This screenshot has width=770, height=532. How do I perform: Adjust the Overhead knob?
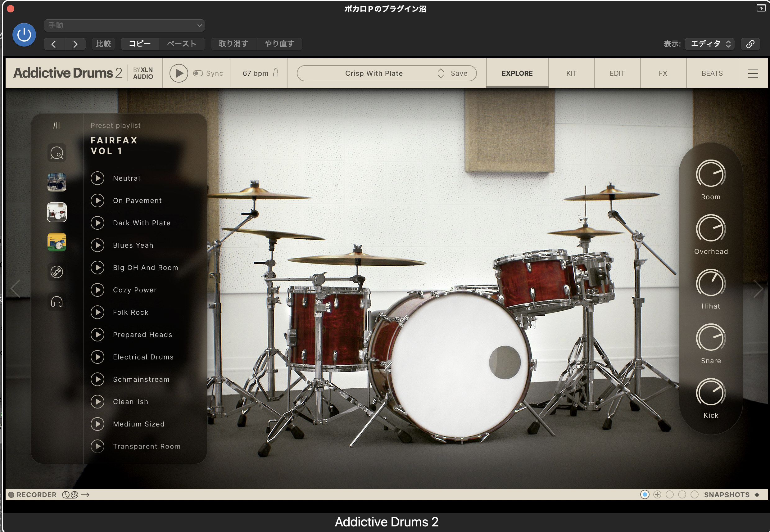[x=711, y=229]
